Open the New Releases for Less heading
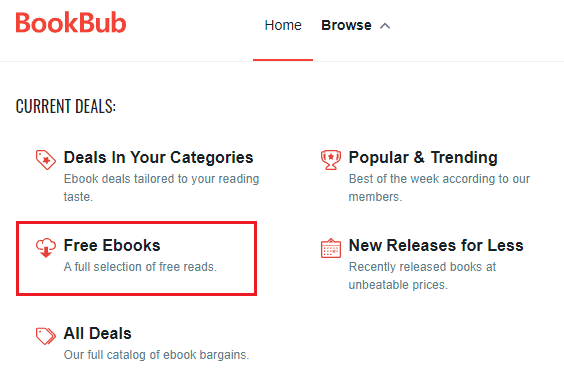Screen dimensions: 564x387 (436, 245)
